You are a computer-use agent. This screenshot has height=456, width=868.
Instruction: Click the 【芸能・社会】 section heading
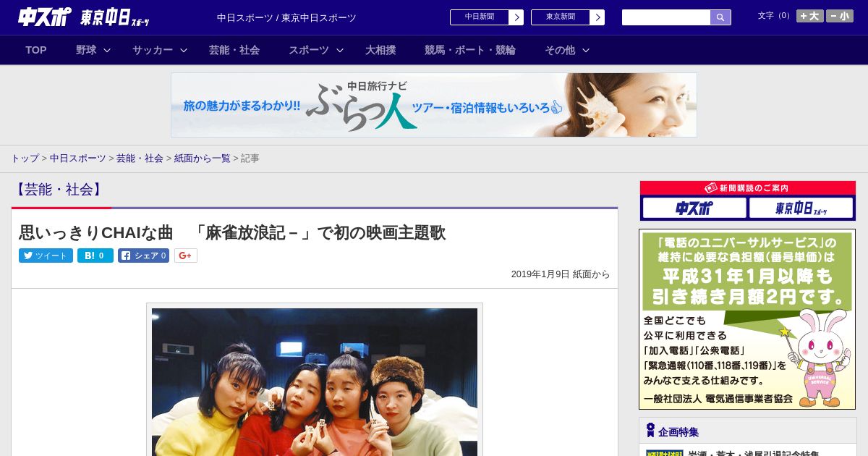(x=59, y=190)
